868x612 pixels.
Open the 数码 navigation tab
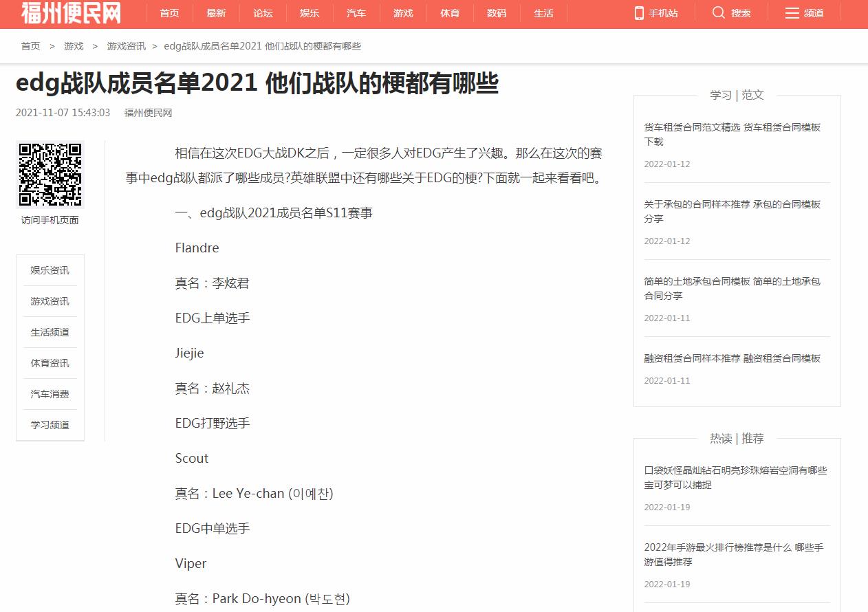point(497,13)
